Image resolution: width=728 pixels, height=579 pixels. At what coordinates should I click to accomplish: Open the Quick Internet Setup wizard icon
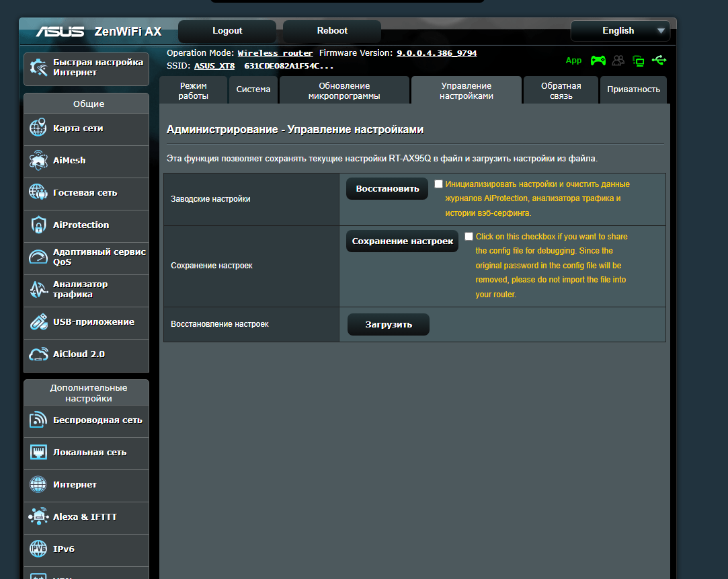point(38,68)
